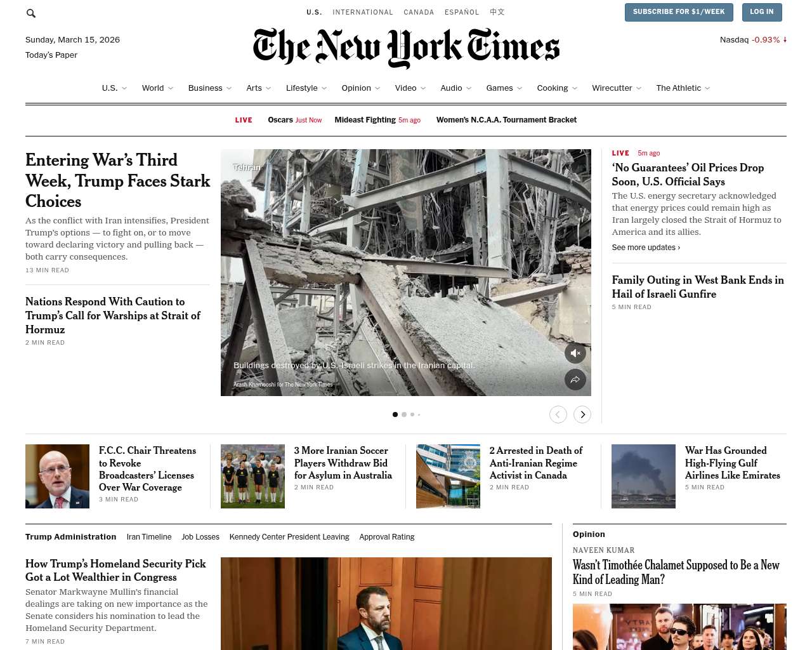This screenshot has height=650, width=812.
Task: Click the previous carousel slide arrow
Action: [x=558, y=415]
